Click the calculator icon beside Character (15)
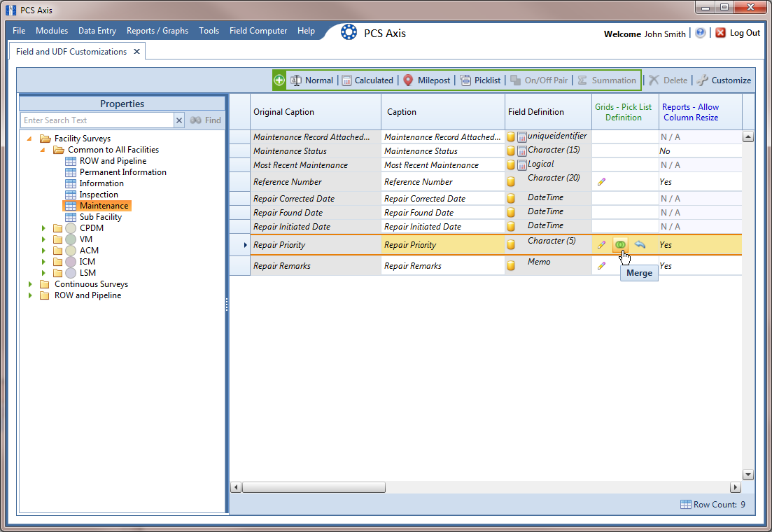 522,150
